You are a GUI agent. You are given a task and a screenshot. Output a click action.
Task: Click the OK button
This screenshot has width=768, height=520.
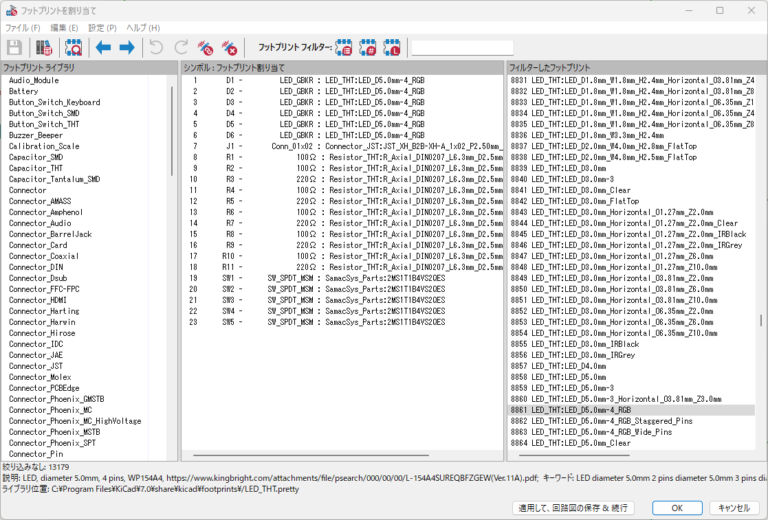click(x=677, y=507)
